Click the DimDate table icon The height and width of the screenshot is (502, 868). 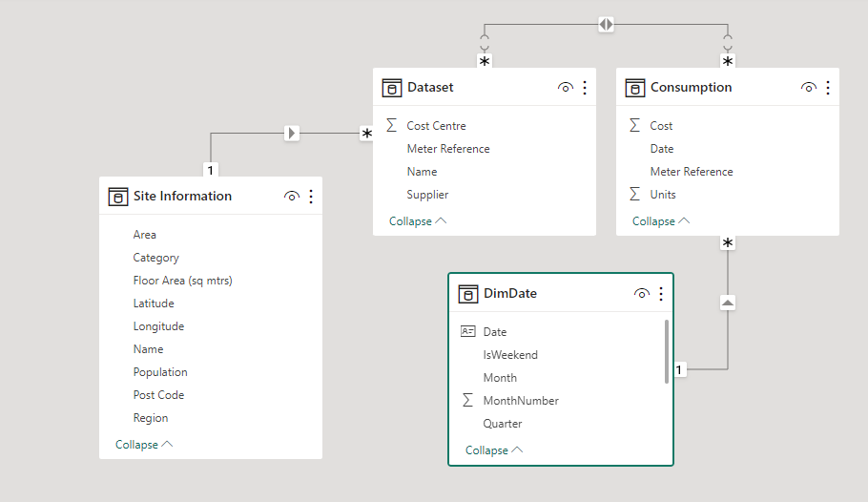point(467,294)
